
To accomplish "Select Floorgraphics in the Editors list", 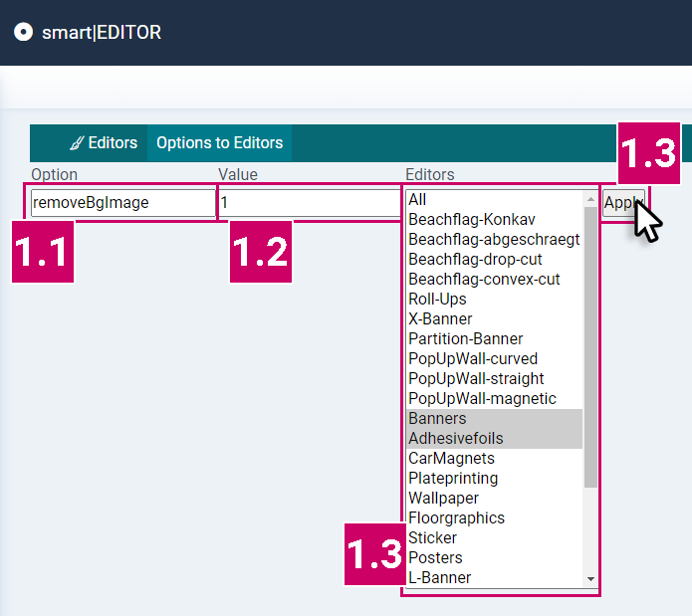I will click(x=494, y=517).
